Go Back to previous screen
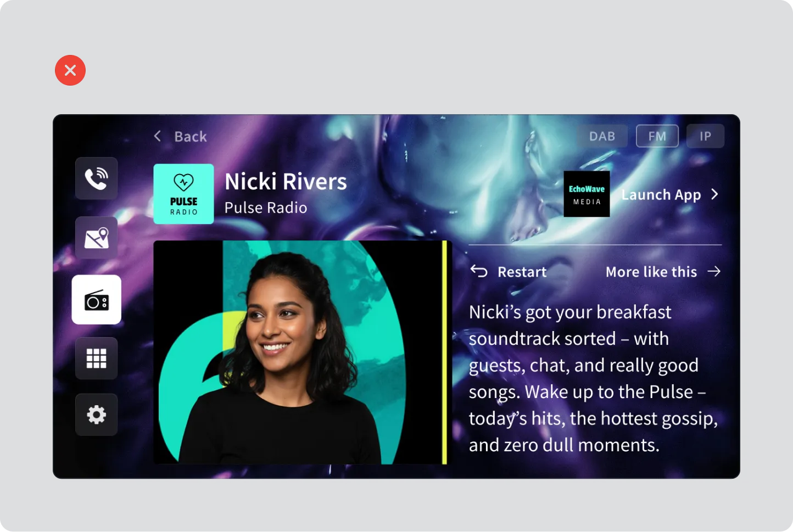 [180, 136]
